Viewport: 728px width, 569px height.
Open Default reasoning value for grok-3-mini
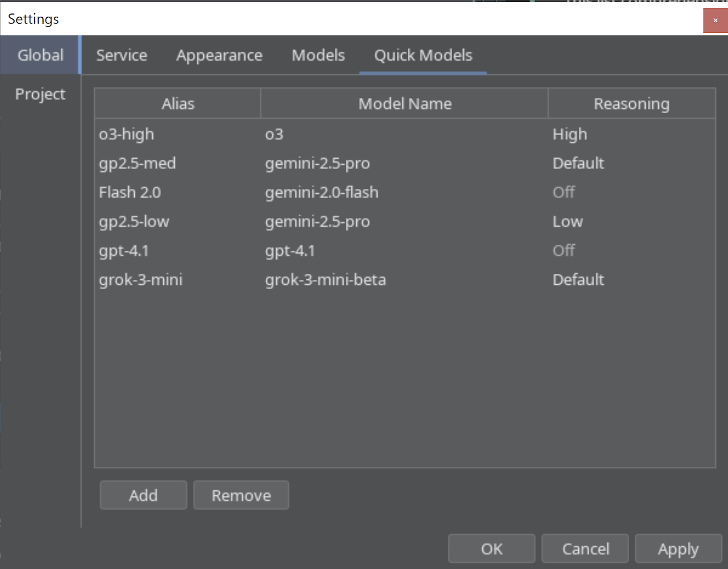coord(632,280)
